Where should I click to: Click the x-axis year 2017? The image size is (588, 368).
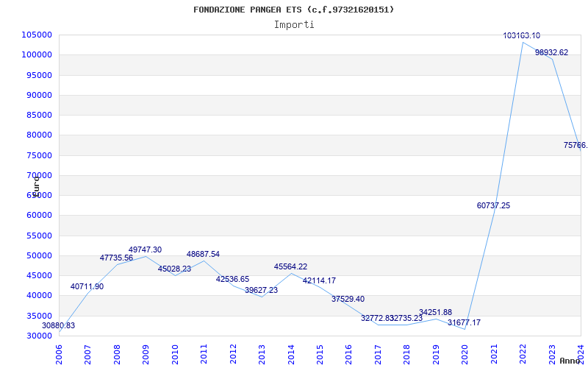[378, 354]
